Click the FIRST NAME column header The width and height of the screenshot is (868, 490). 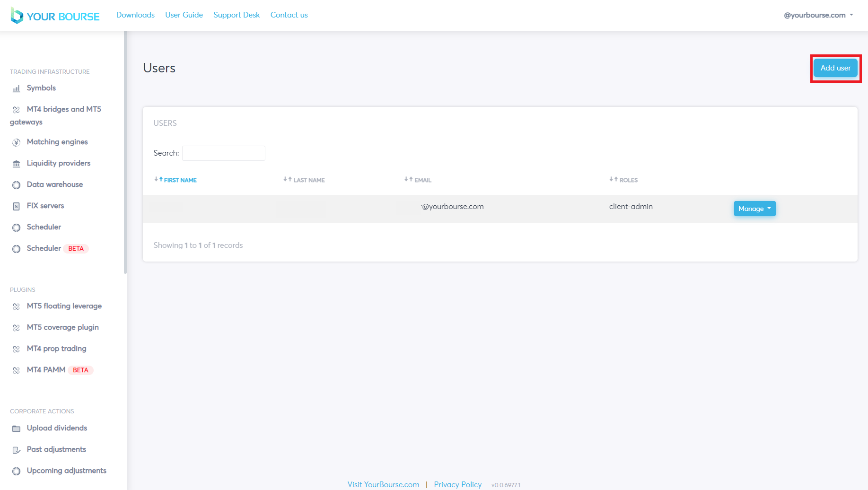180,180
